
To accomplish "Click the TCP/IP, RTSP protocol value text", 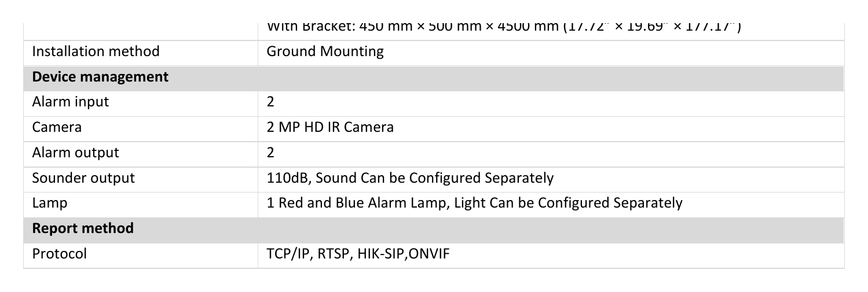I will (x=358, y=254).
